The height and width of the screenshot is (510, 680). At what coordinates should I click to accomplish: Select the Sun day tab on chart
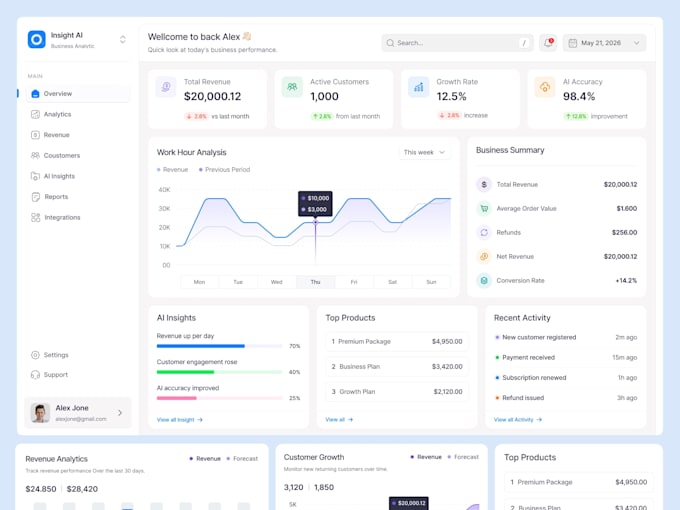[x=431, y=282]
